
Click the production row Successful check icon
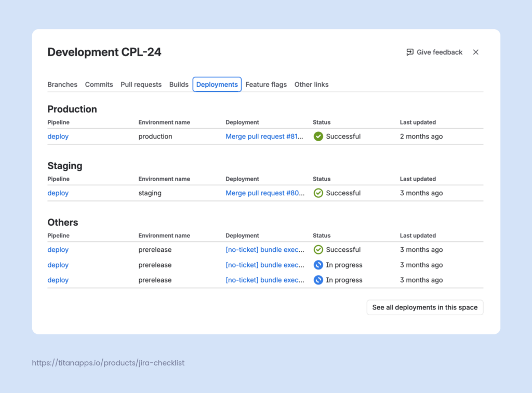tap(318, 137)
